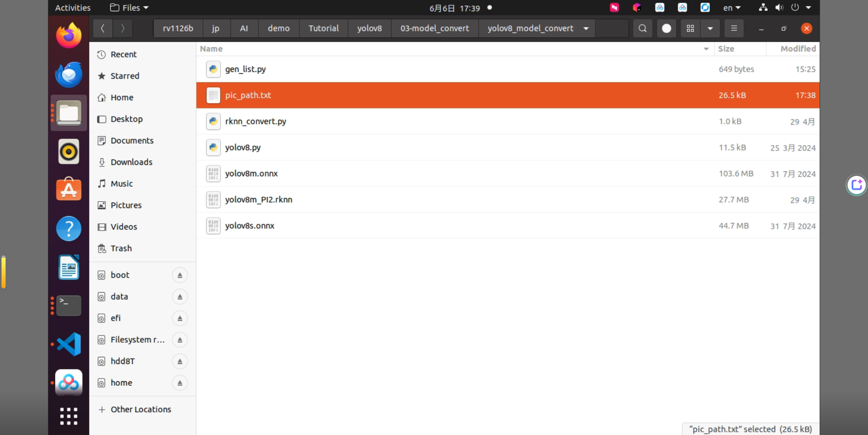The height and width of the screenshot is (435, 868).
Task: Open Downloads in the sidebar
Action: click(132, 162)
